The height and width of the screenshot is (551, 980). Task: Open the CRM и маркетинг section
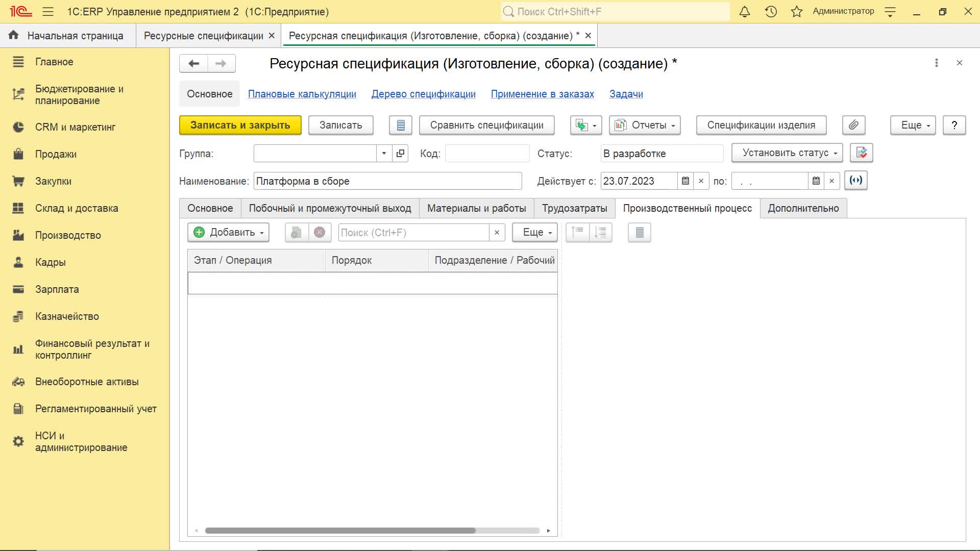[75, 127]
